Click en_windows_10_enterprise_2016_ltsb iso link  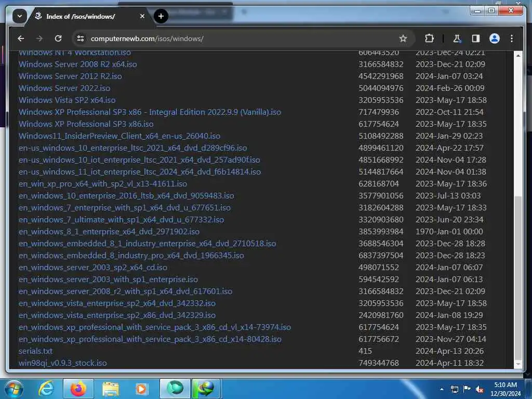pos(126,196)
